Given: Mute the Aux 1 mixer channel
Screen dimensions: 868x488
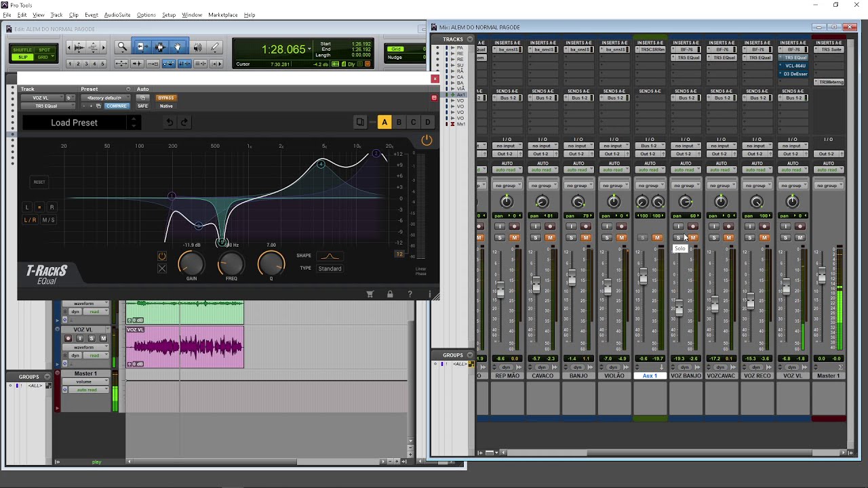Looking at the screenshot, I should [x=657, y=238].
